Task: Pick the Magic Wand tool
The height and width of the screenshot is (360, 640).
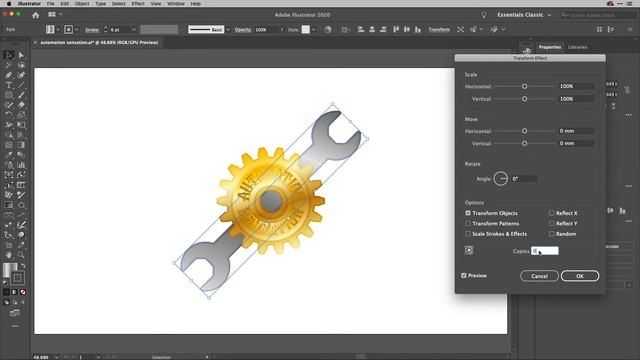Action: tap(9, 65)
